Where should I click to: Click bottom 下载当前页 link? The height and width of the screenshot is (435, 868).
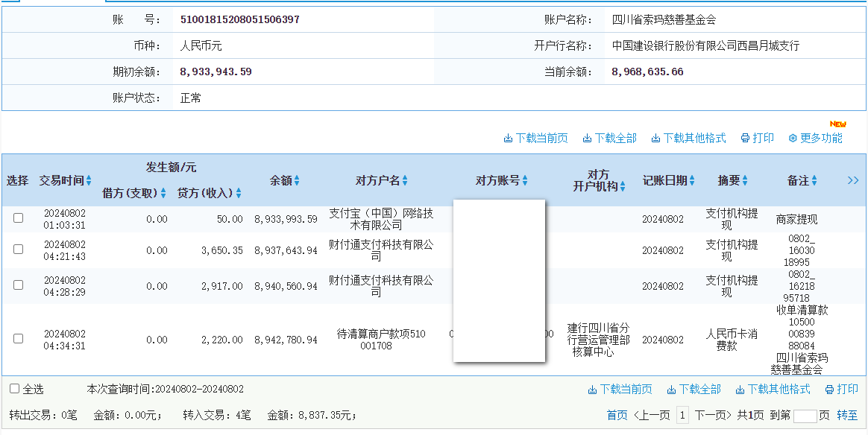[x=620, y=390]
